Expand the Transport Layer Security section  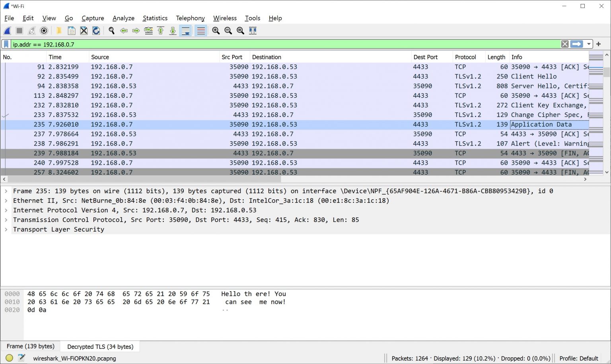tap(6, 229)
